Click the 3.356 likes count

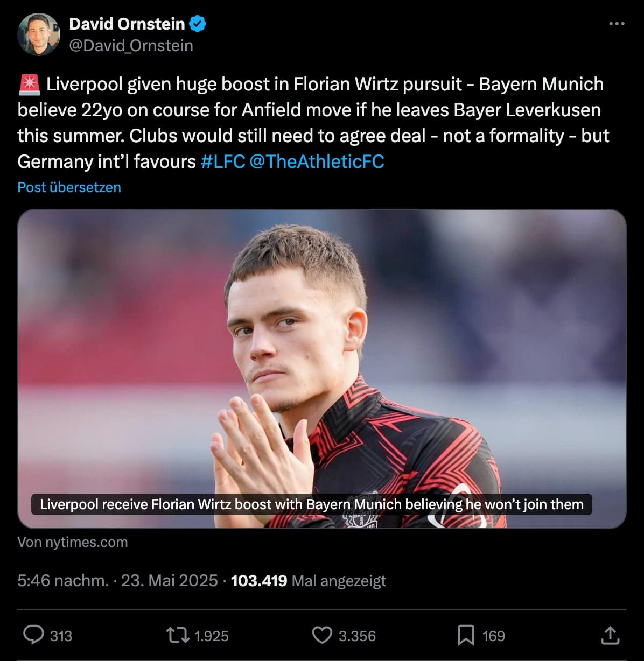(357, 636)
